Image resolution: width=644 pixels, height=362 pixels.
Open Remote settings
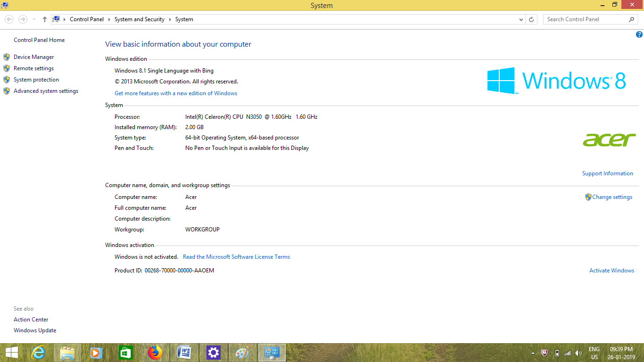[x=33, y=68]
